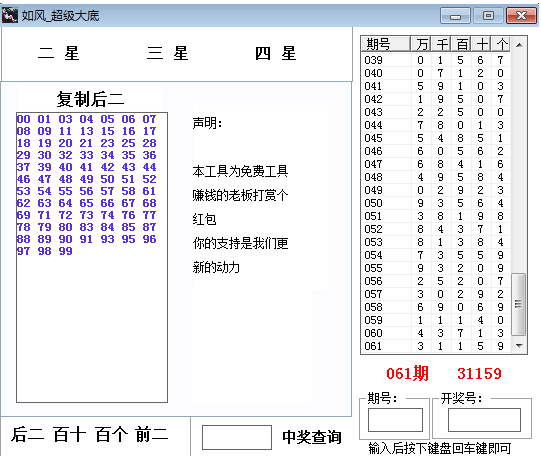Screen dimensions: 541x463
Task: Click the scroll up arrow in results list
Action: coord(519,45)
